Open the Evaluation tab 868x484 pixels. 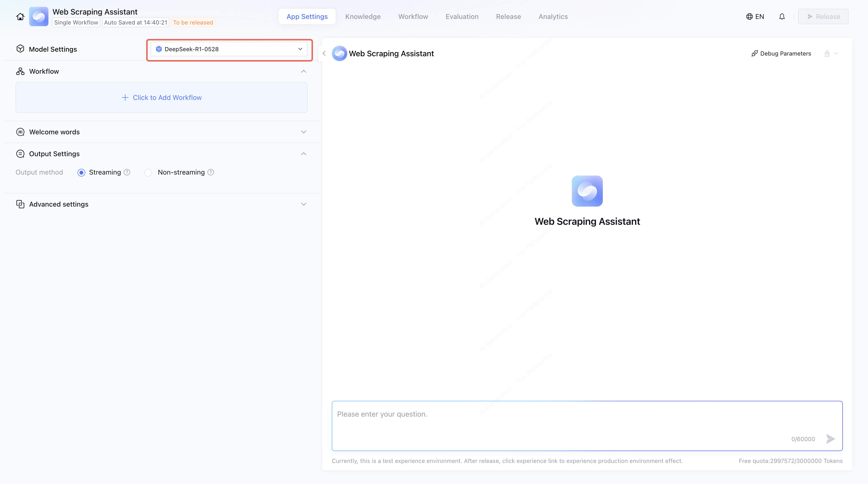(x=462, y=16)
